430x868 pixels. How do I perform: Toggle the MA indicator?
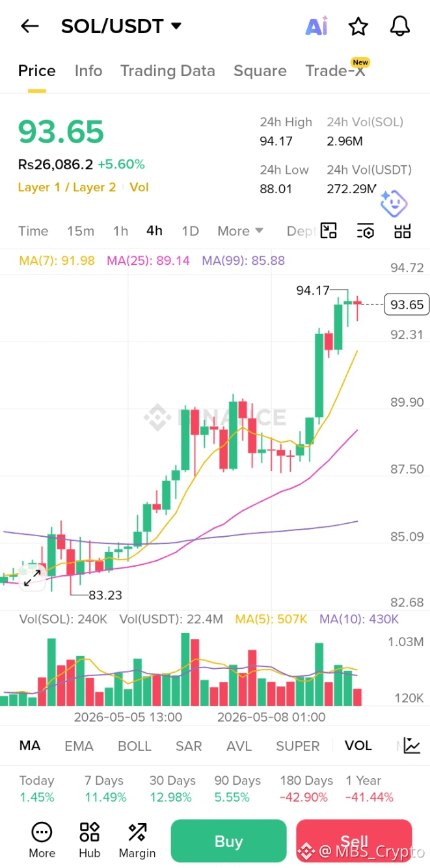30,746
